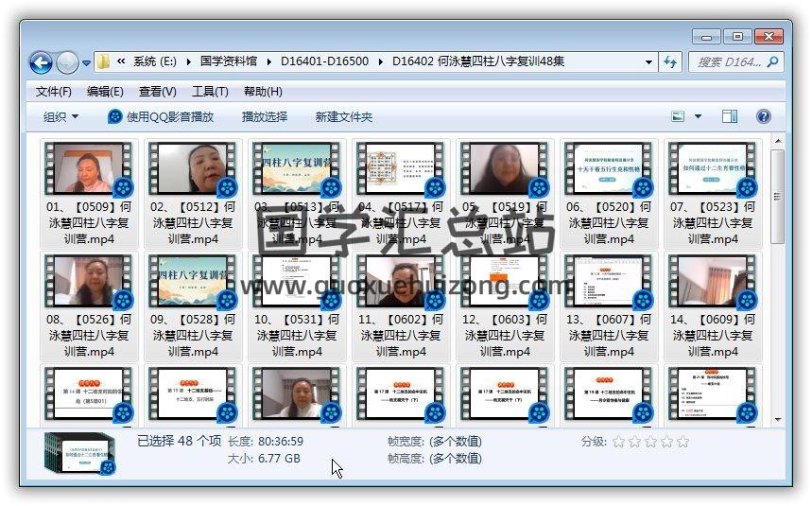Screen dimensions: 812x506
Task: Expand the view options dropdown arrow
Action: pyautogui.click(x=699, y=116)
